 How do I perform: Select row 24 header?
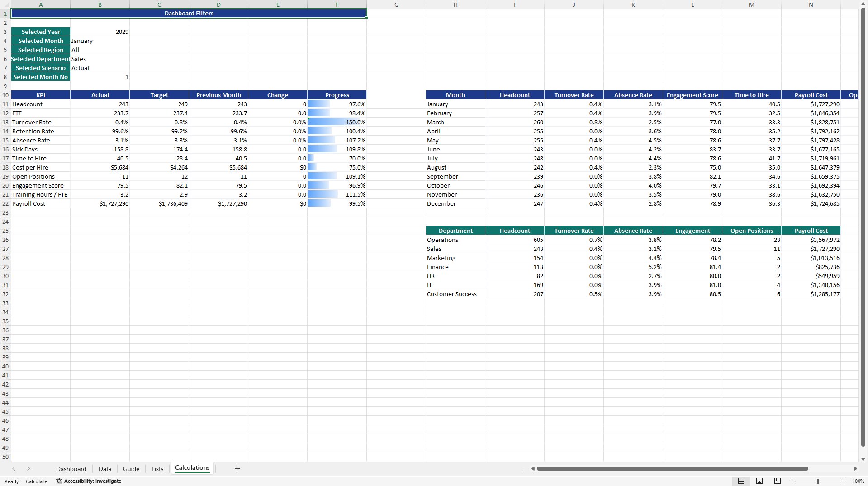(x=5, y=222)
